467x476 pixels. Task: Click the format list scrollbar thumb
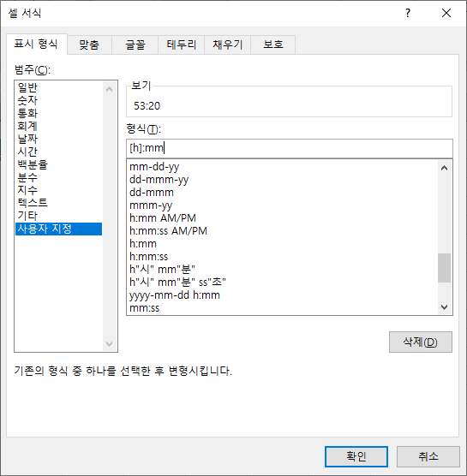[x=444, y=268]
